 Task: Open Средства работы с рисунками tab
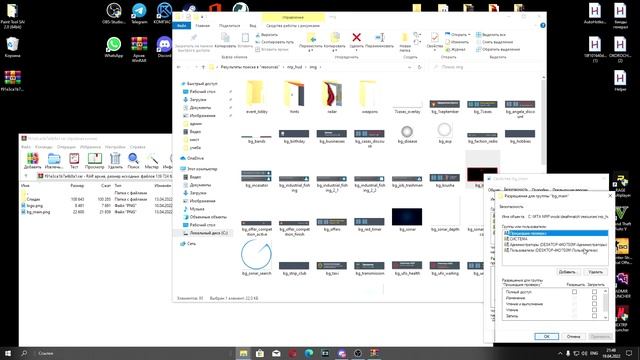(x=293, y=25)
